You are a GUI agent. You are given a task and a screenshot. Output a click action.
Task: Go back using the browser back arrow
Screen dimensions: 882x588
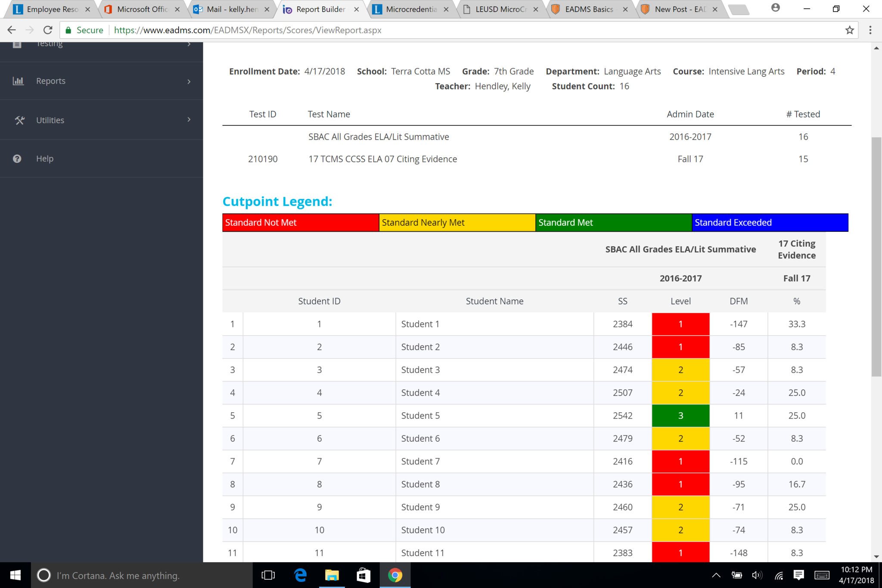(12, 30)
